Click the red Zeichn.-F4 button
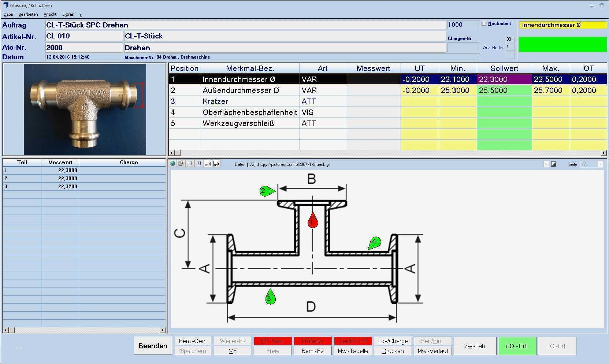This screenshot has width=609, height=364. click(x=353, y=341)
